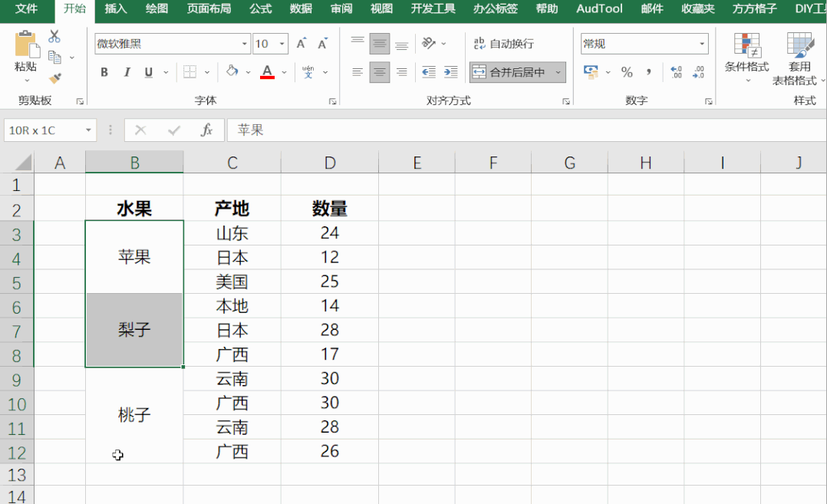
Task: Click the Copy icon
Action: click(54, 57)
